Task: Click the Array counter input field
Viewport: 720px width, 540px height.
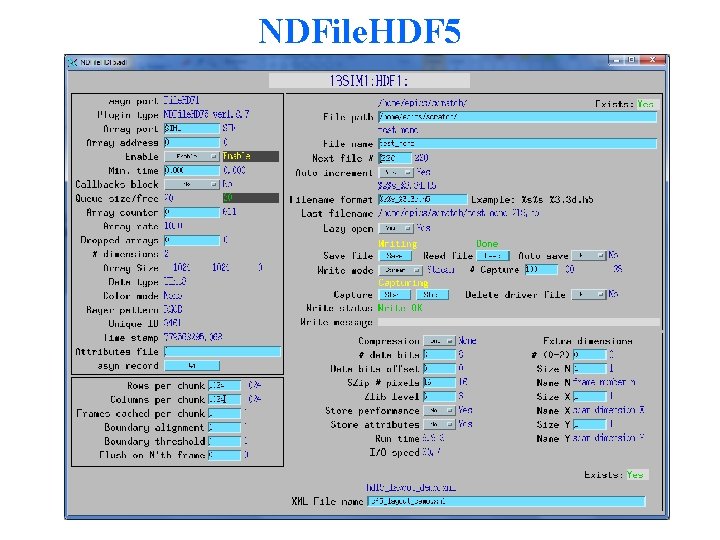Action: pyautogui.click(x=191, y=212)
